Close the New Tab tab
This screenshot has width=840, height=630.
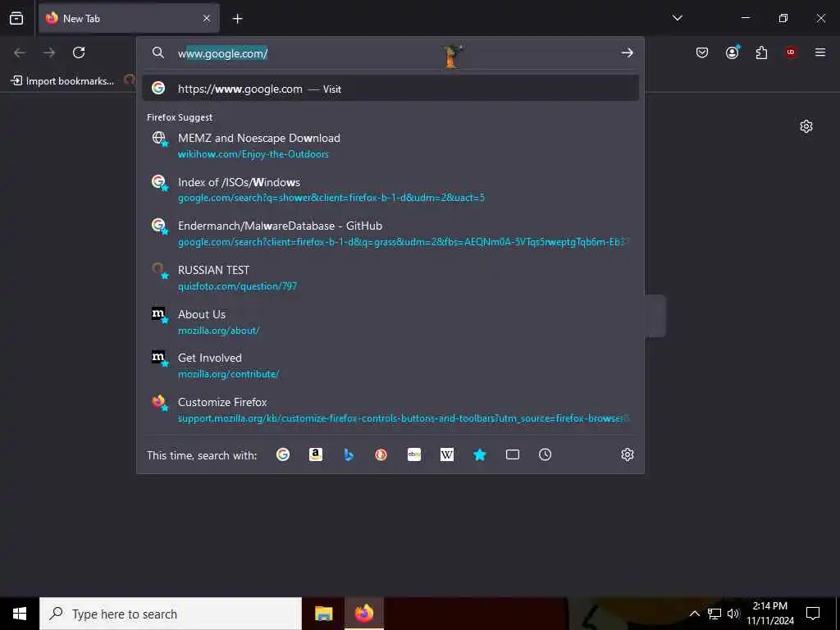pyautogui.click(x=207, y=19)
